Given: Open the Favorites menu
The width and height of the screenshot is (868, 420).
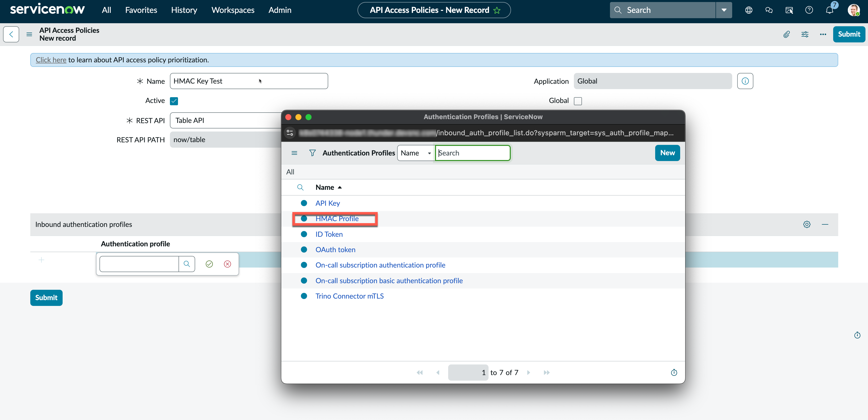Looking at the screenshot, I should click(141, 10).
